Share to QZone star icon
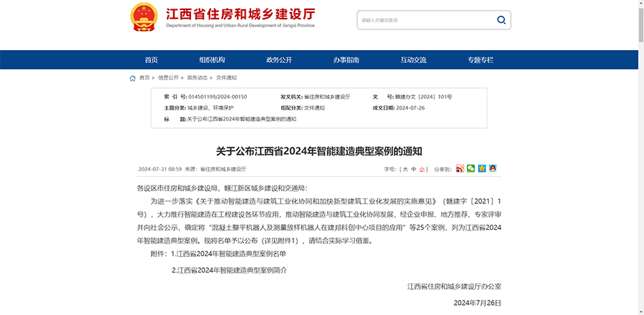 coord(482,169)
